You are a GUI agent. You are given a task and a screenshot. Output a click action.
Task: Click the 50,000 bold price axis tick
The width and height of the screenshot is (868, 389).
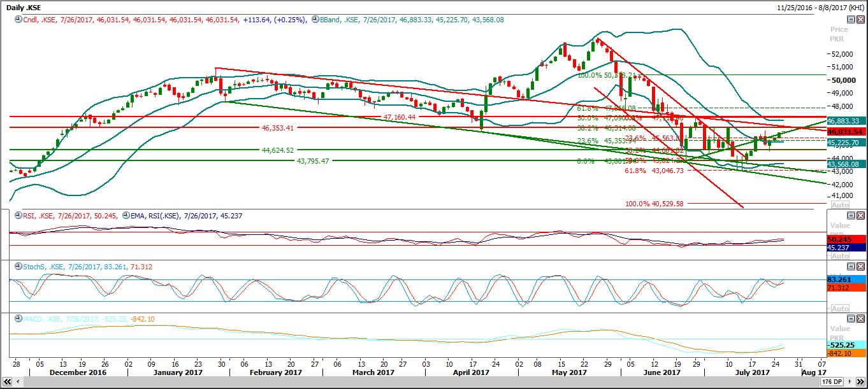(x=843, y=80)
